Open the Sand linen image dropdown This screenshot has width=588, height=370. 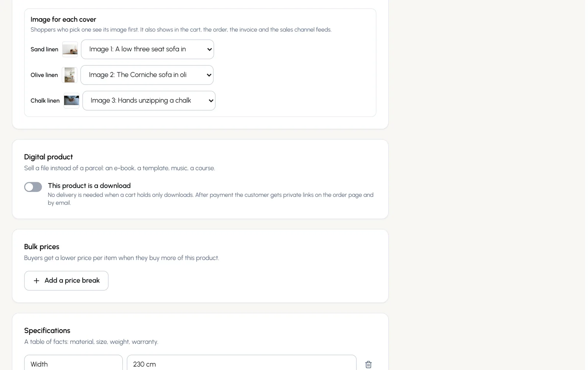[147, 49]
